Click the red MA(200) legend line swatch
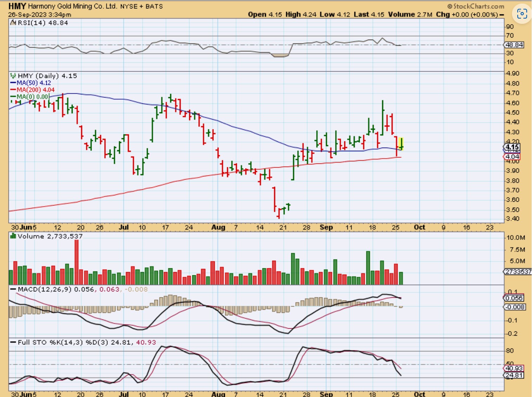This screenshot has height=397, width=532. (13, 90)
